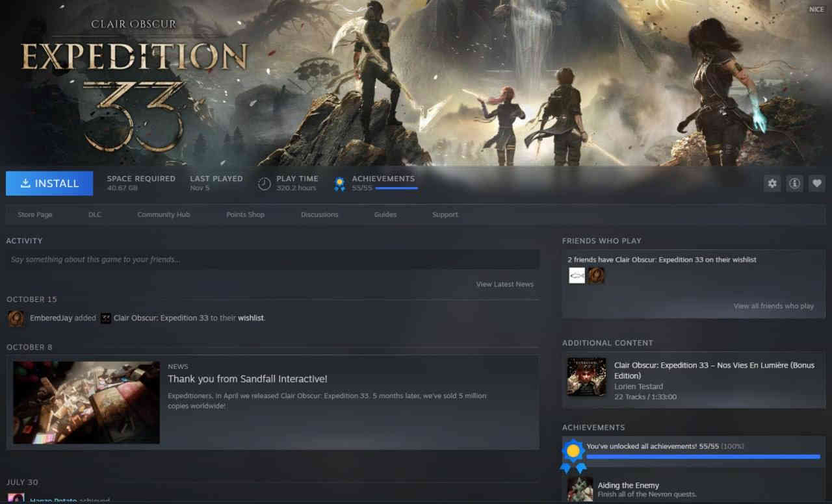This screenshot has height=504, width=832.
Task: Open the Guides tab
Action: click(385, 214)
